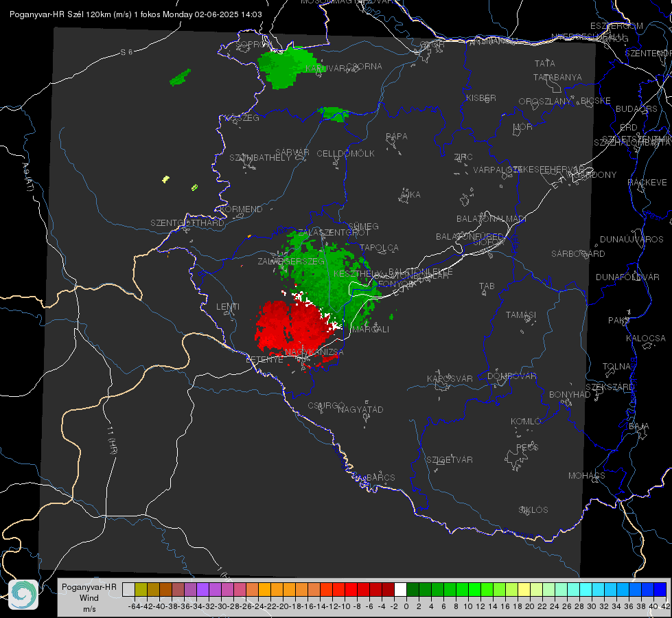672x618 pixels.
Task: Click the PAPA city label
Action: pyautogui.click(x=397, y=137)
